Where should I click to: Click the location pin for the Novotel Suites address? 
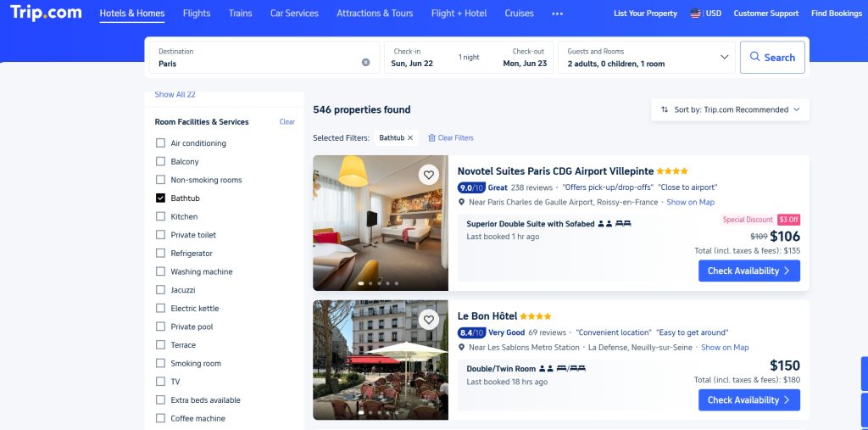click(x=462, y=202)
